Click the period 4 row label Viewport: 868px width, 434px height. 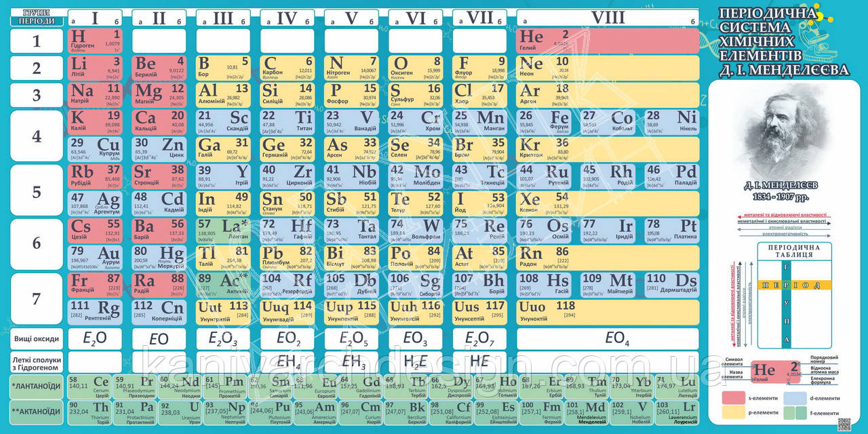pos(37,136)
